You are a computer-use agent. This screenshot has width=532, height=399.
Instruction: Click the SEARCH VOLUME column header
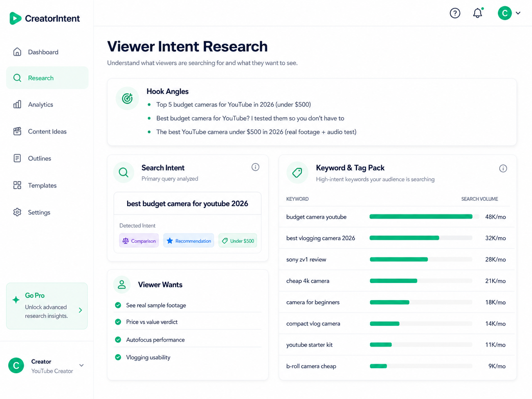pos(480,199)
